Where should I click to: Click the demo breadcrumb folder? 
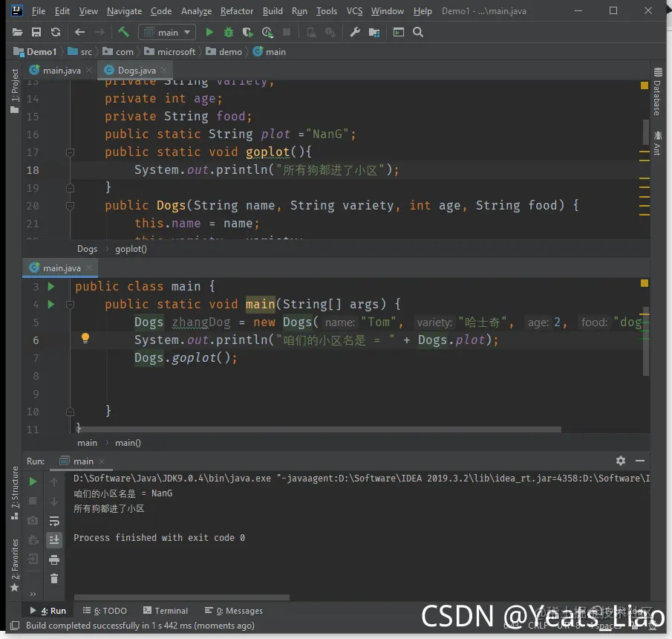coord(224,52)
